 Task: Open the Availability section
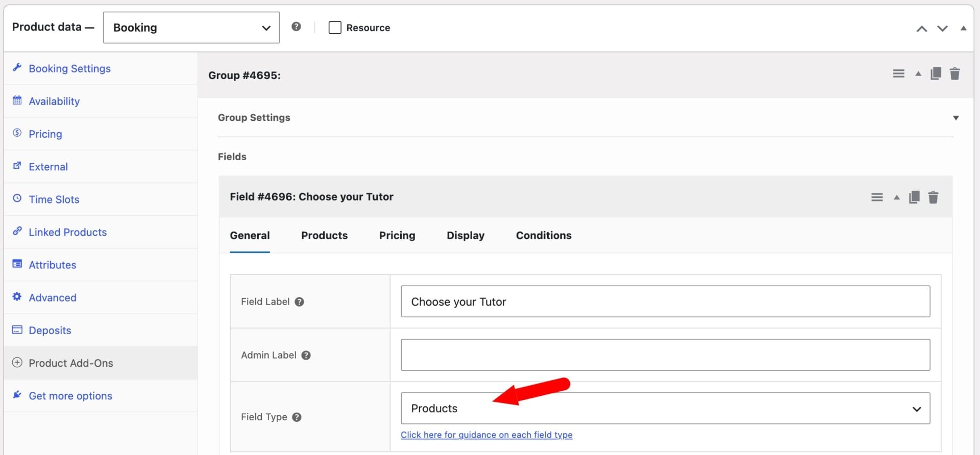click(54, 101)
